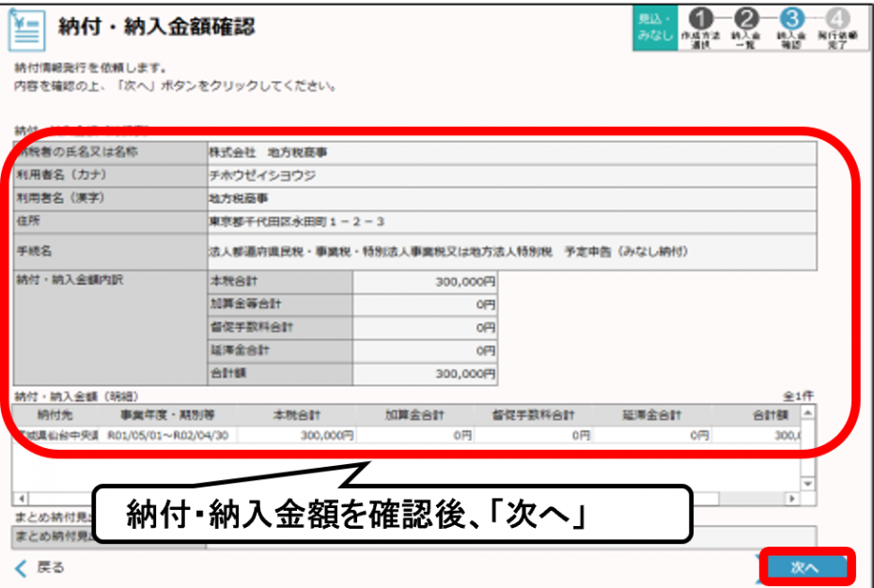874x588 pixels.
Task: Click the 見込・みなし badge
Action: pyautogui.click(x=655, y=23)
